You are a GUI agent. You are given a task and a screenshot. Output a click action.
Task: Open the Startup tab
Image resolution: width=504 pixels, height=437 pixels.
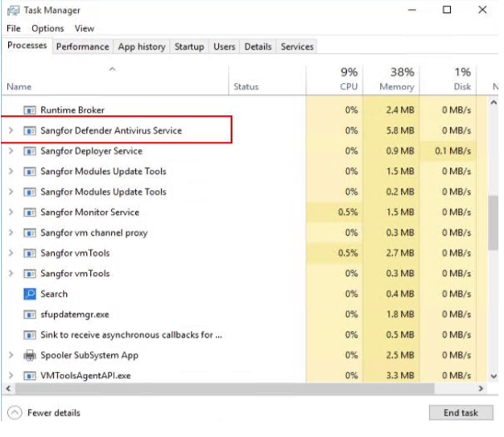pyautogui.click(x=189, y=47)
